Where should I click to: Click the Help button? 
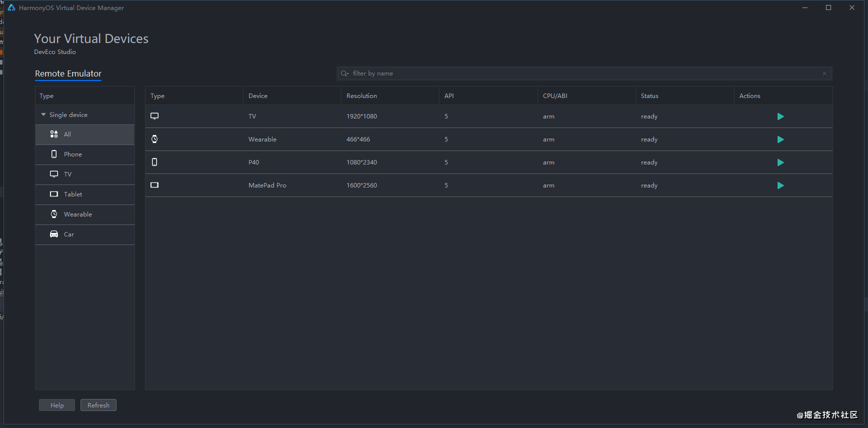click(57, 405)
